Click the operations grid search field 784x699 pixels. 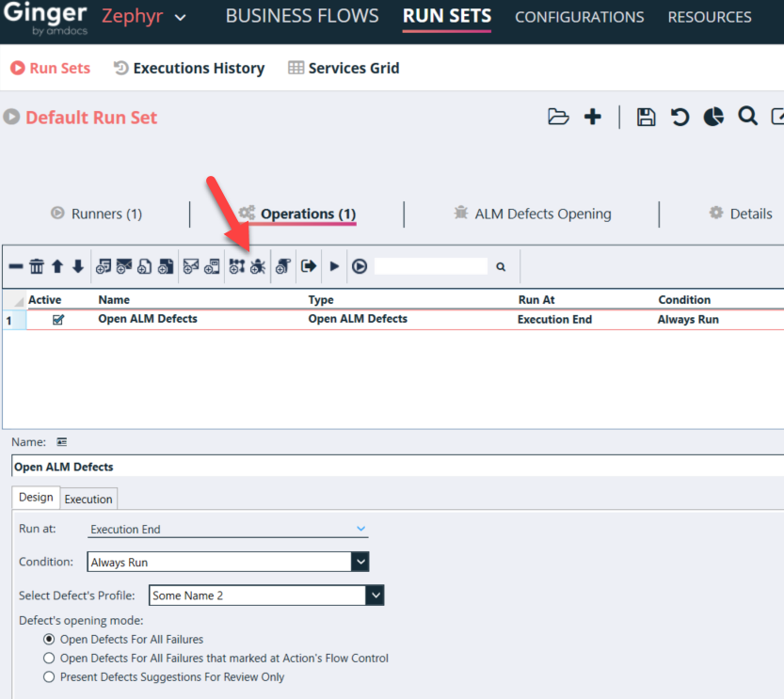click(431, 266)
